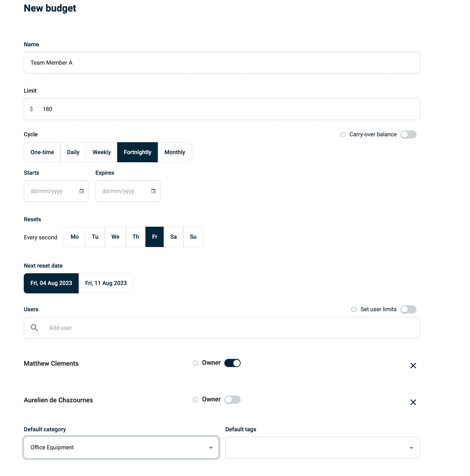470x476 pixels.
Task: Click the budget Name input field
Action: [x=222, y=62]
